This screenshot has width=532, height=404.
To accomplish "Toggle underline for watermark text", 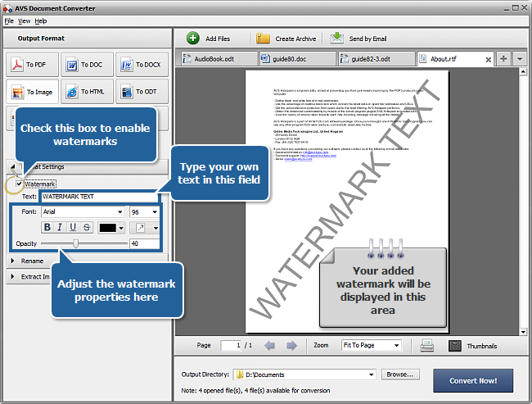I will pyautogui.click(x=73, y=227).
